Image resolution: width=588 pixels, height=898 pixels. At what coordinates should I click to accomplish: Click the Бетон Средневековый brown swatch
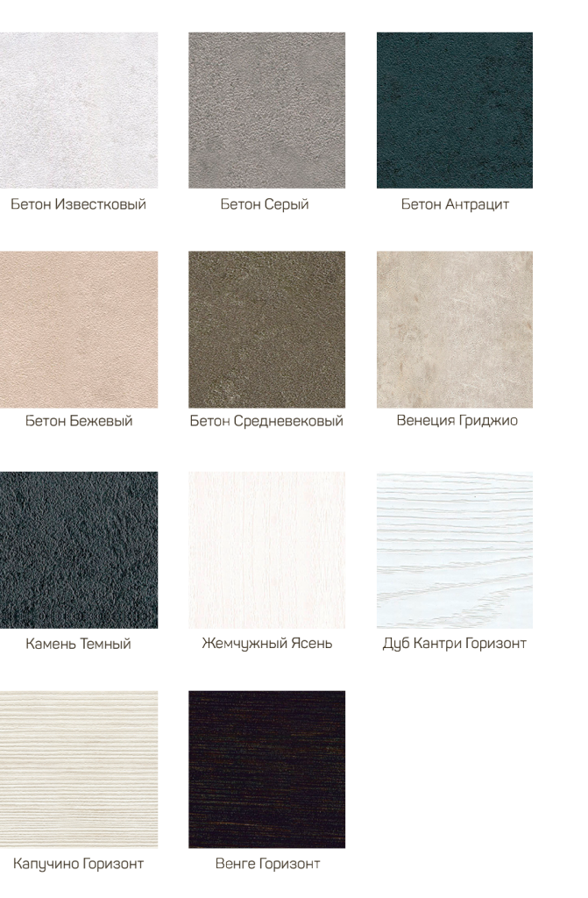click(x=266, y=330)
